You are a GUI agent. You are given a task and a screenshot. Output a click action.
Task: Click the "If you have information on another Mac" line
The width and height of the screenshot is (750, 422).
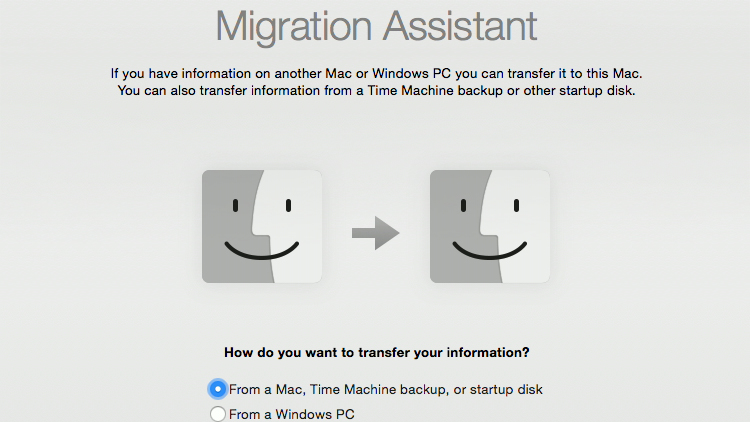coord(376,74)
